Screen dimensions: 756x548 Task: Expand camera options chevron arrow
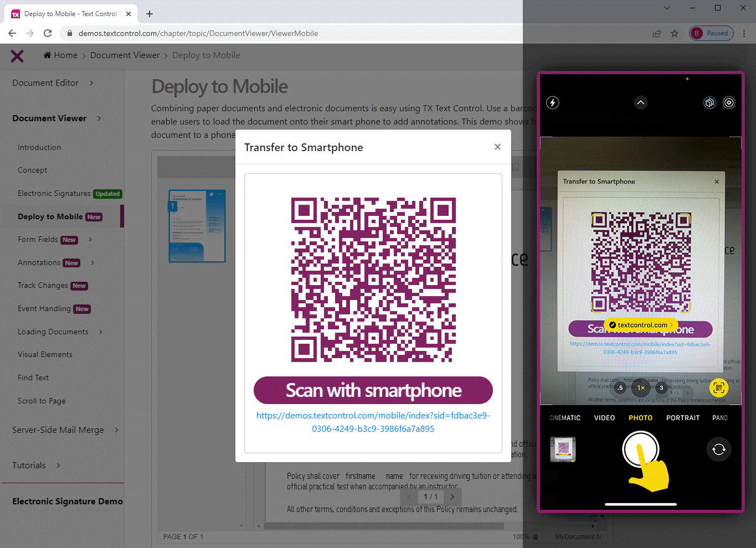pyautogui.click(x=641, y=102)
